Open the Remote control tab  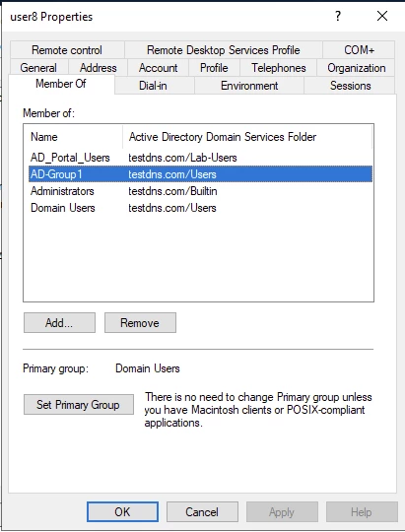pyautogui.click(x=67, y=50)
